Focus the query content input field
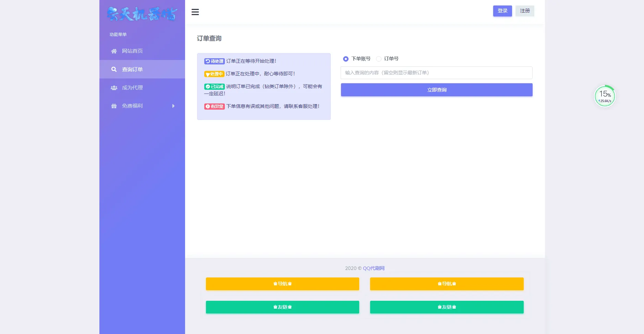Image resolution: width=644 pixels, height=334 pixels. point(436,73)
